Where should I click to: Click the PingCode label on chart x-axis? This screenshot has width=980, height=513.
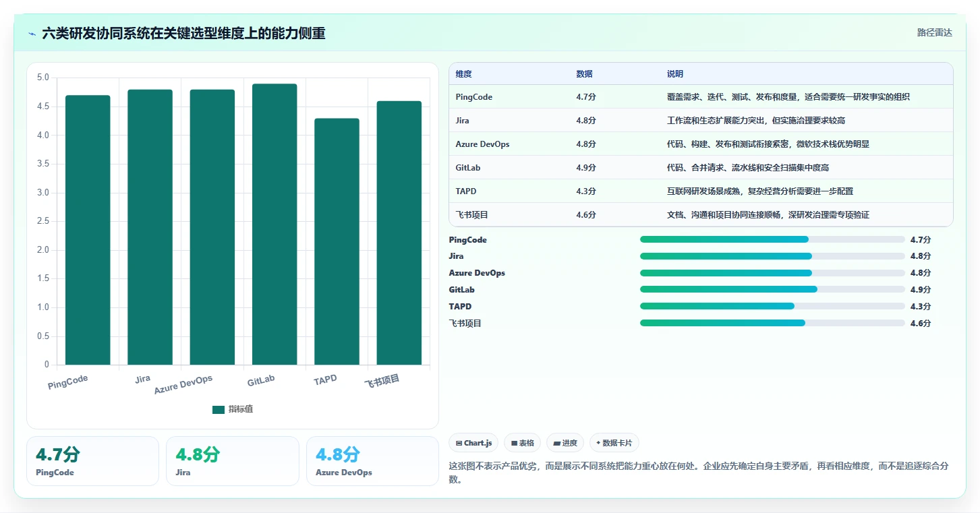68,382
